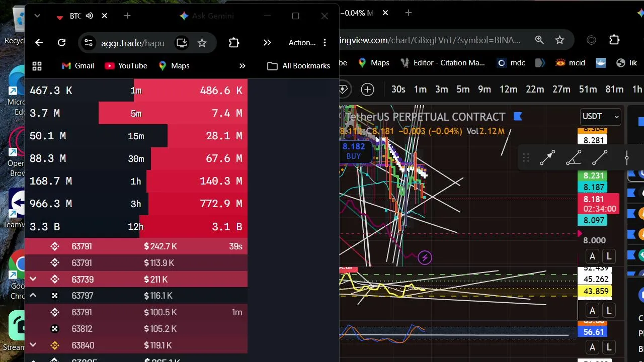The width and height of the screenshot is (644, 362).
Task: Install aggr.trade app from address bar
Action: pos(182,43)
